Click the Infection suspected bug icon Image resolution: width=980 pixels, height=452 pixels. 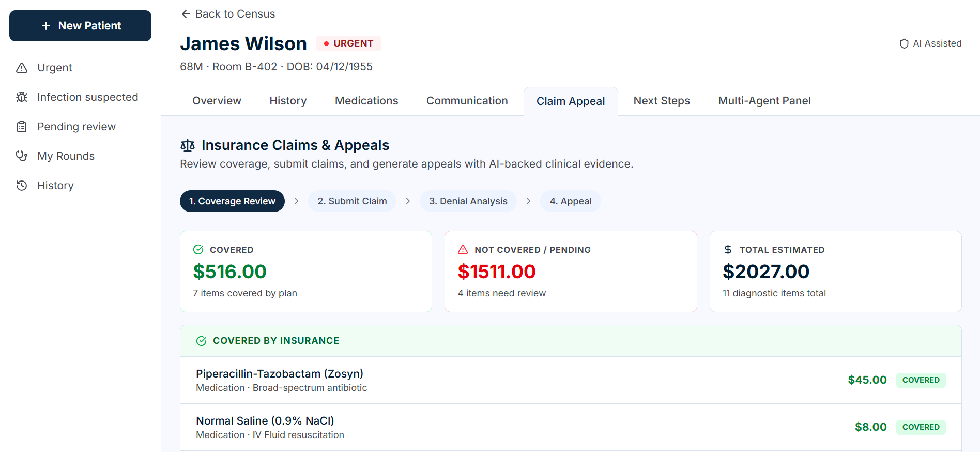click(22, 97)
